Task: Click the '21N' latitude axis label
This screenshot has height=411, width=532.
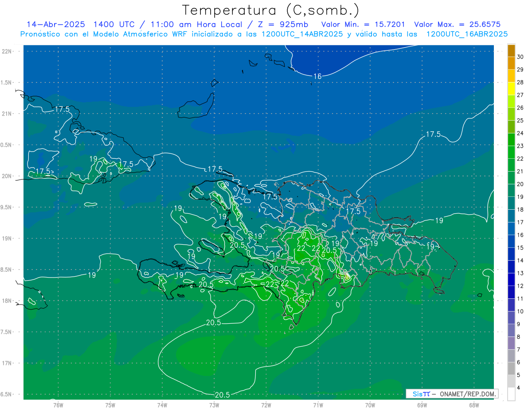Action: pyautogui.click(x=7, y=114)
